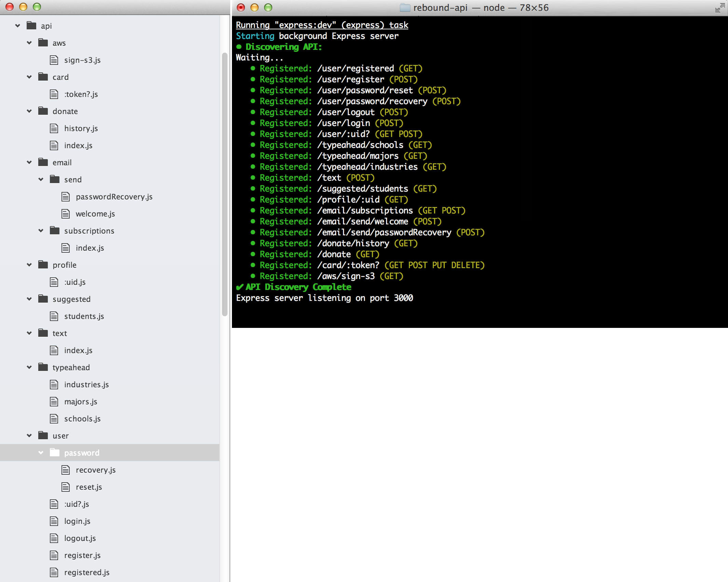
Task: Click 'Express server listening on port 3000' line
Action: (x=325, y=298)
